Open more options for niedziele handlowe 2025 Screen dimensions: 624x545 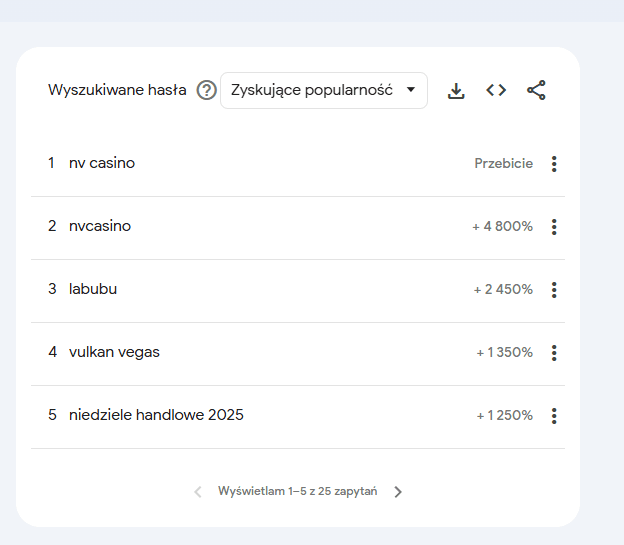[554, 416]
